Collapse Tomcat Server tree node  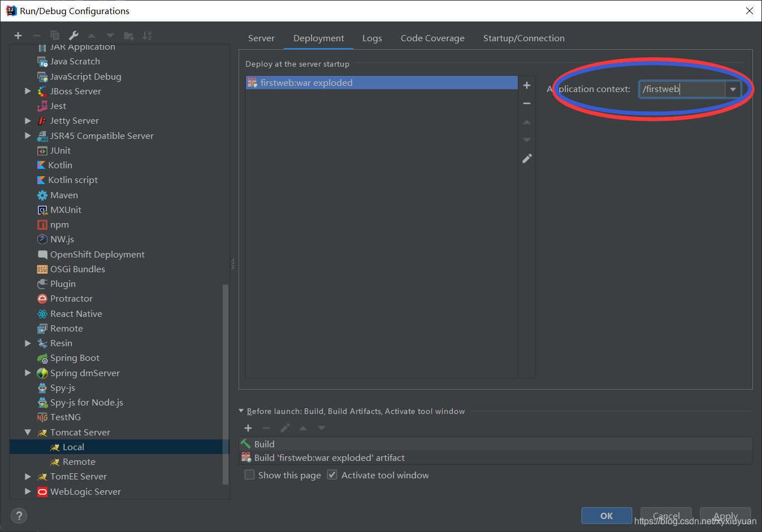28,432
